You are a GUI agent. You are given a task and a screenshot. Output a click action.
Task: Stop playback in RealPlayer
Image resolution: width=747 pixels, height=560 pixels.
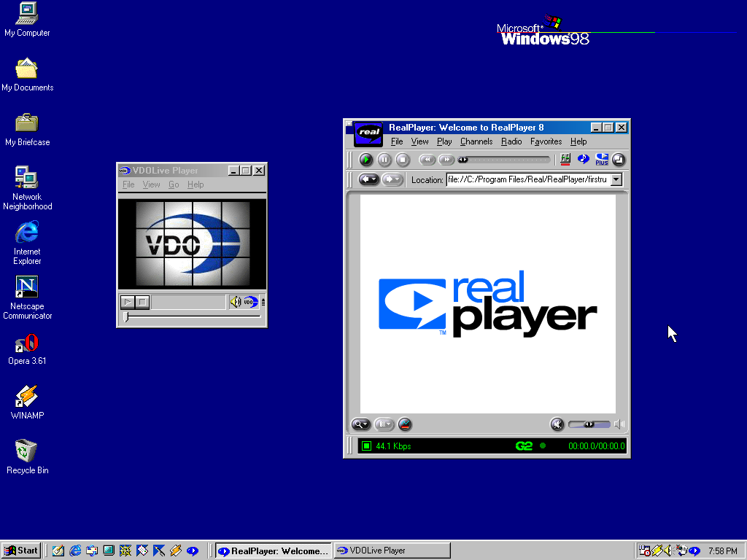tap(403, 160)
